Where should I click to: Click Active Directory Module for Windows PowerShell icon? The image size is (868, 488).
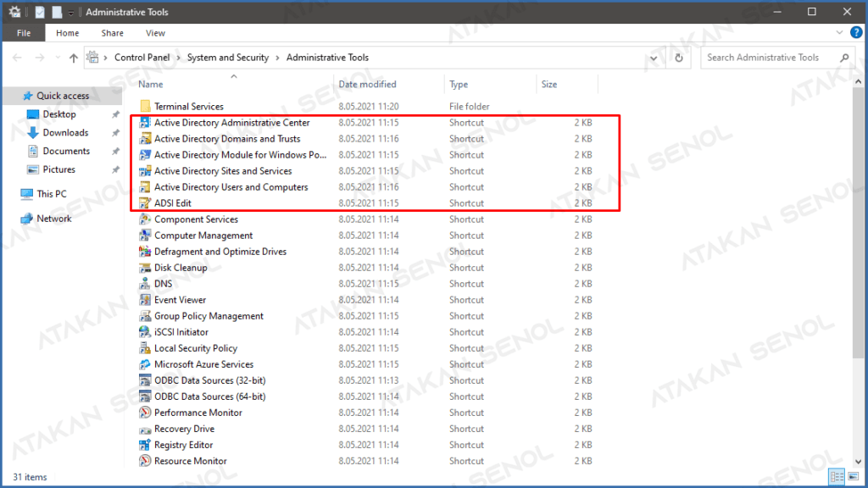145,155
